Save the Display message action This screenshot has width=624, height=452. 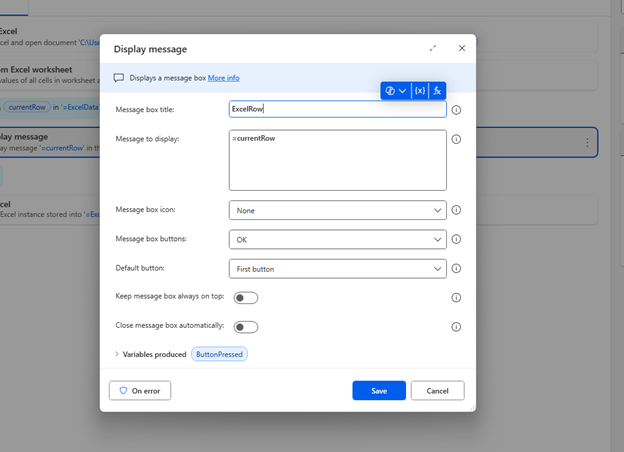click(x=379, y=391)
